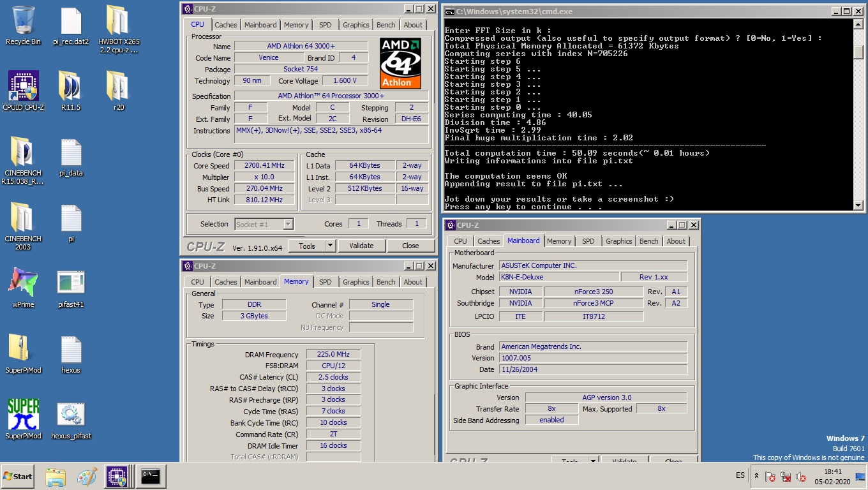Screen dimensions: 868x490
Task: Open the Start menu
Action: (x=18, y=476)
